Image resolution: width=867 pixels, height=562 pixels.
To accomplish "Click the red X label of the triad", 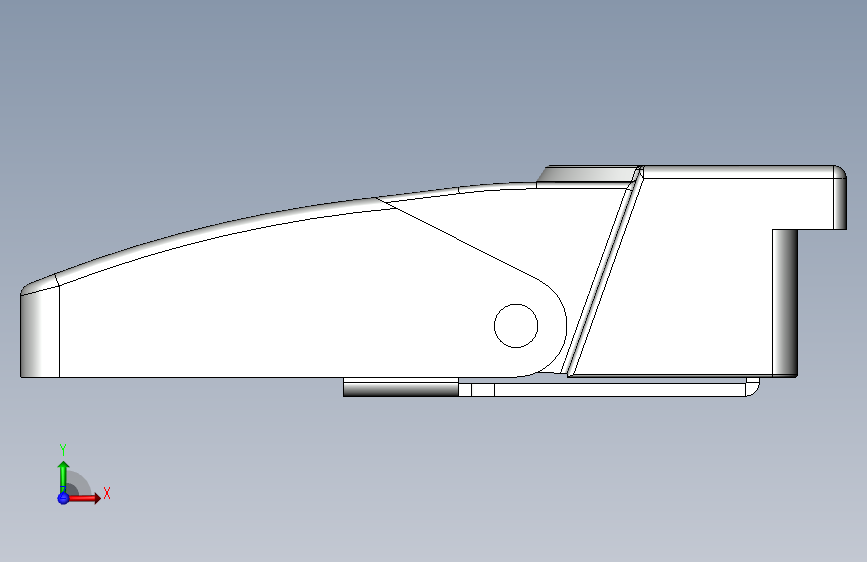I will (107, 493).
